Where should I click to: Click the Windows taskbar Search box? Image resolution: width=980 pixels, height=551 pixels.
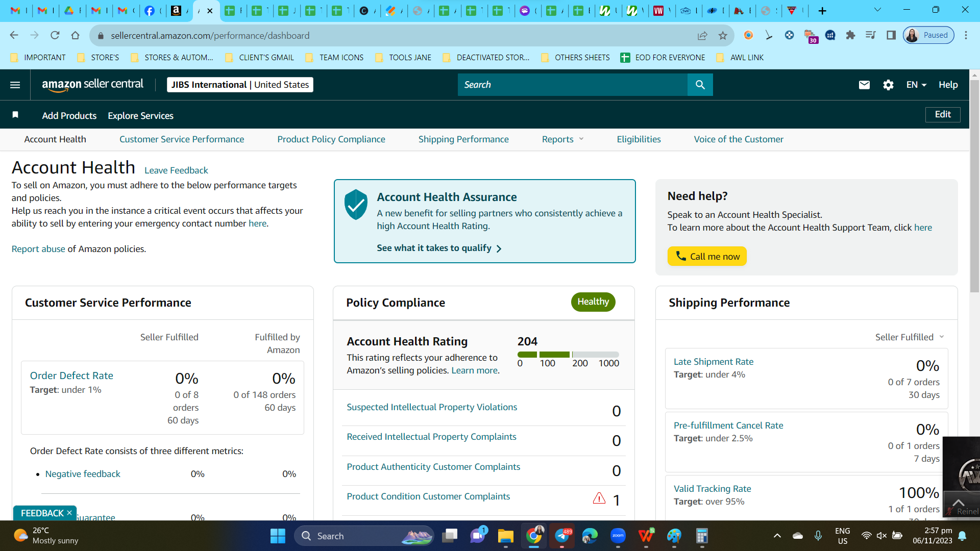pos(364,536)
